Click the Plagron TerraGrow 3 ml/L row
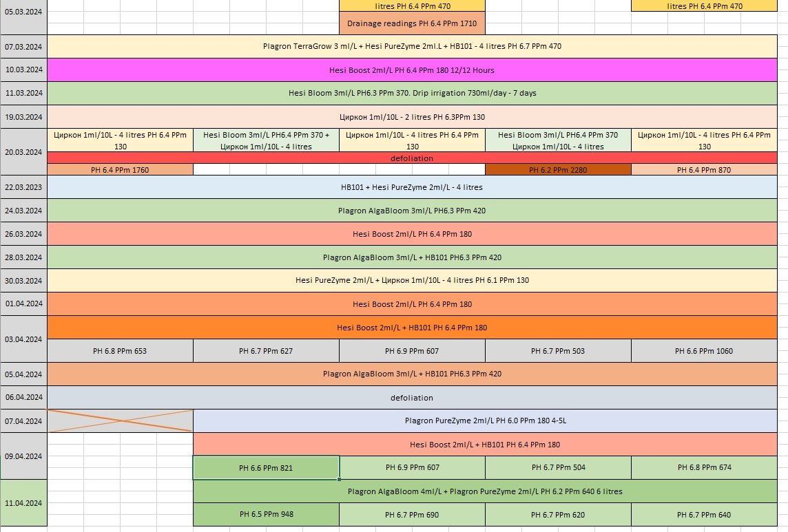Screen dimensions: 788x532 pyautogui.click(x=412, y=47)
